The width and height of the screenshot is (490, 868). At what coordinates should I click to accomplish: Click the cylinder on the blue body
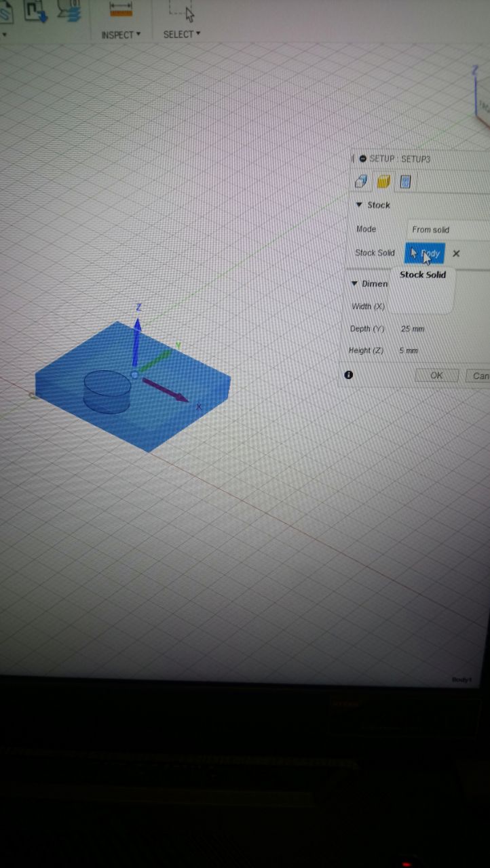coord(107,391)
